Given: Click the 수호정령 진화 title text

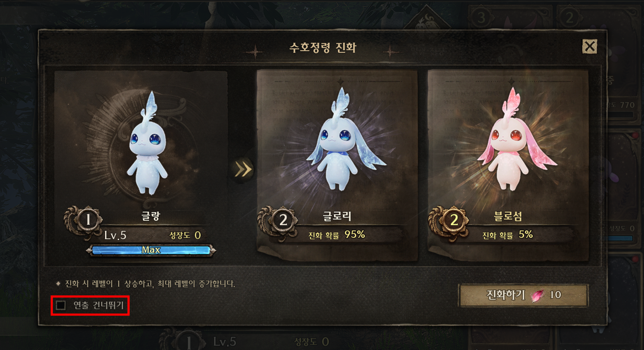Looking at the screenshot, I should pyautogui.click(x=323, y=47).
